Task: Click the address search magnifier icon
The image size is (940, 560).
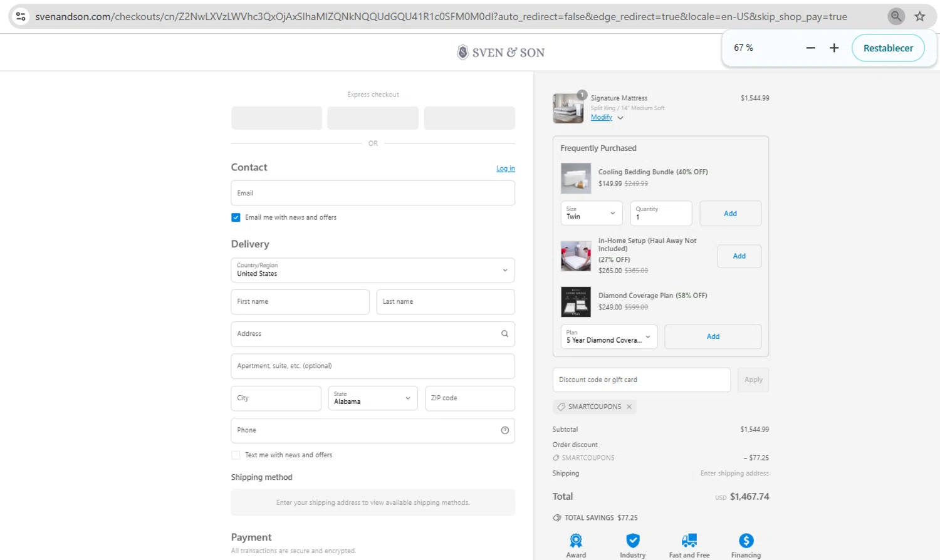Action: [x=504, y=334]
